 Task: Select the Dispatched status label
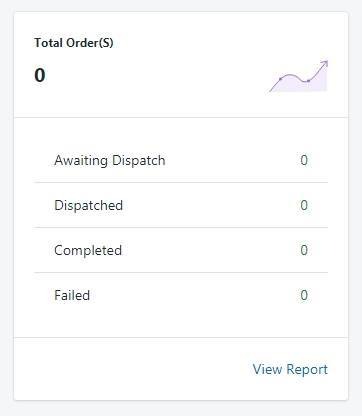click(88, 205)
